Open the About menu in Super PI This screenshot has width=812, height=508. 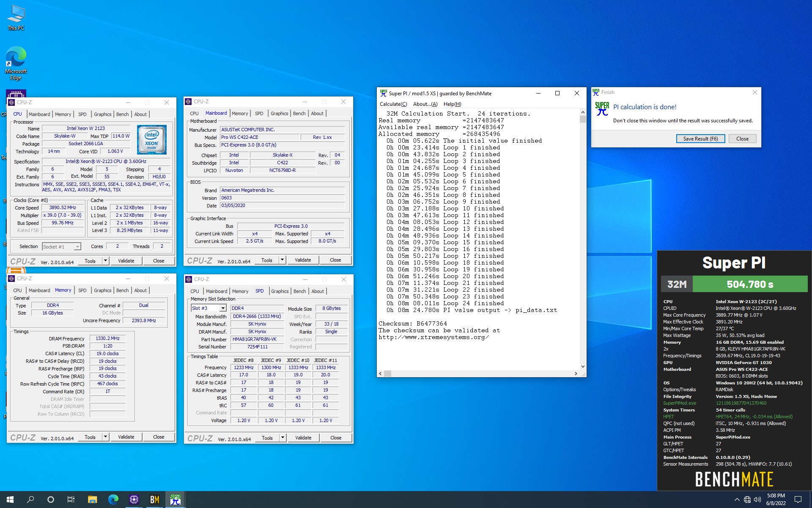[x=425, y=104]
